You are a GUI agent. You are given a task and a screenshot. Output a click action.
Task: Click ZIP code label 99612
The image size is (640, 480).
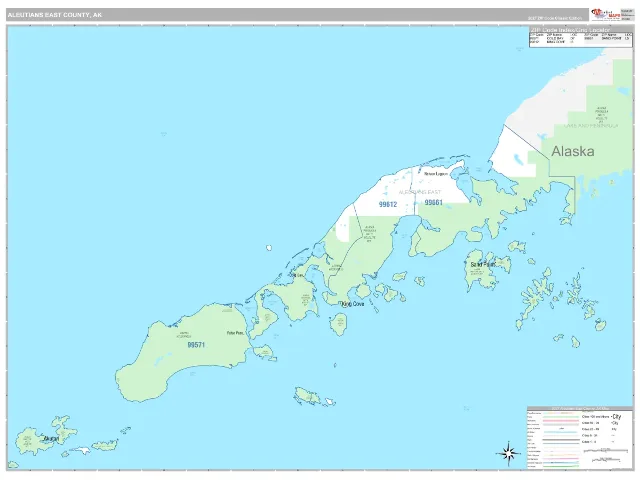(388, 204)
